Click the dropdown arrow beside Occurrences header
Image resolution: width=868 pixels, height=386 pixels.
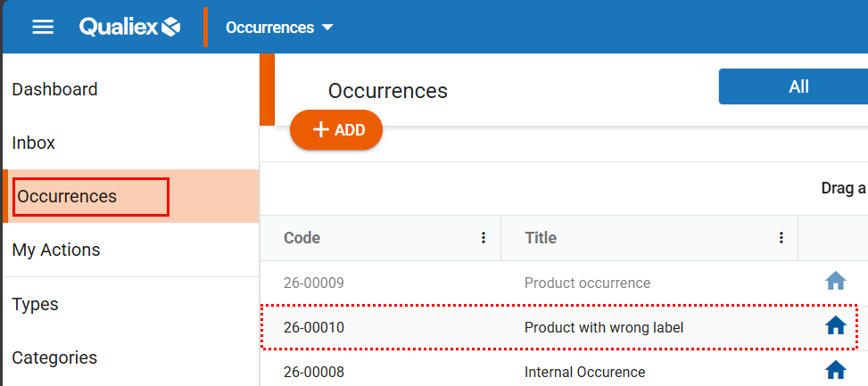[327, 28]
